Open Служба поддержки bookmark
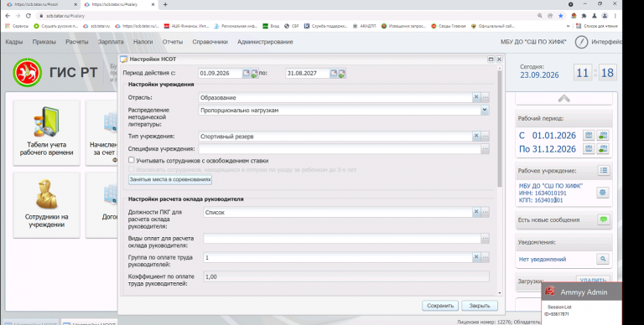 pos(325,26)
